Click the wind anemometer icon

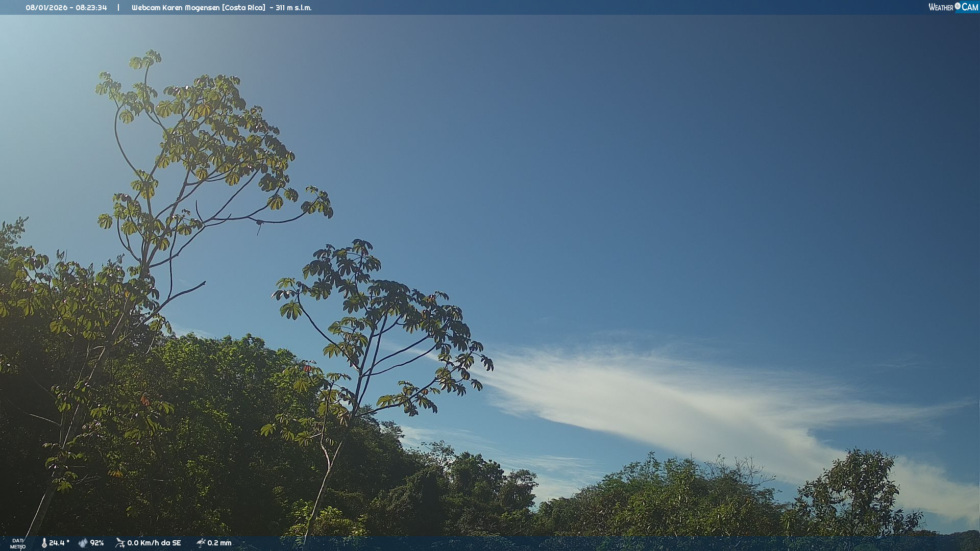click(120, 543)
